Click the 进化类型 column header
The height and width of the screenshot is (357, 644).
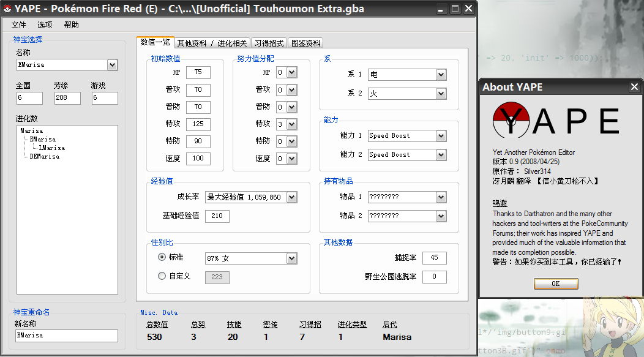[x=352, y=325]
